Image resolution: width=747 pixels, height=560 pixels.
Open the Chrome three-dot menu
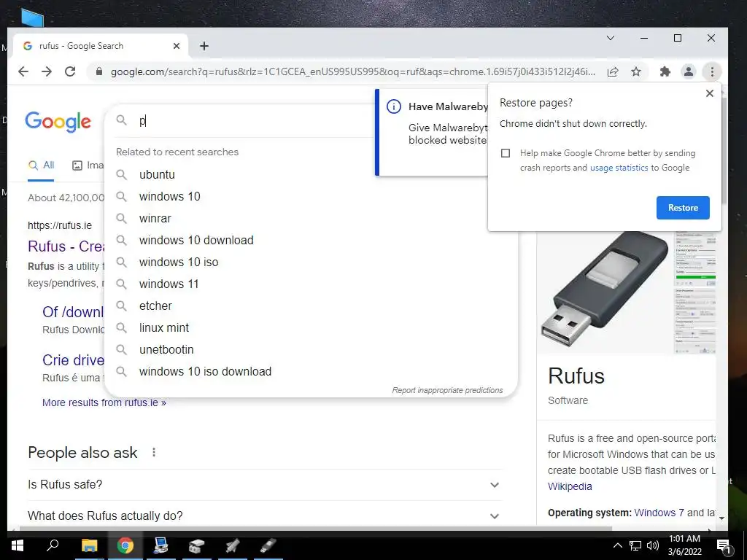(712, 72)
